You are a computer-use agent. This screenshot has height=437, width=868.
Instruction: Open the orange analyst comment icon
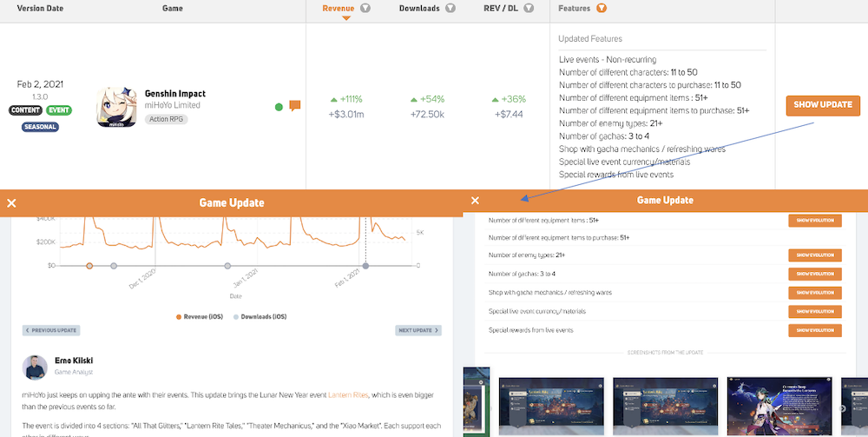point(295,106)
